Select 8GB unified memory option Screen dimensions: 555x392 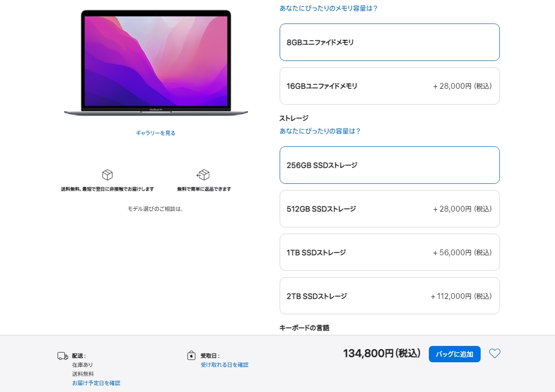(x=390, y=42)
